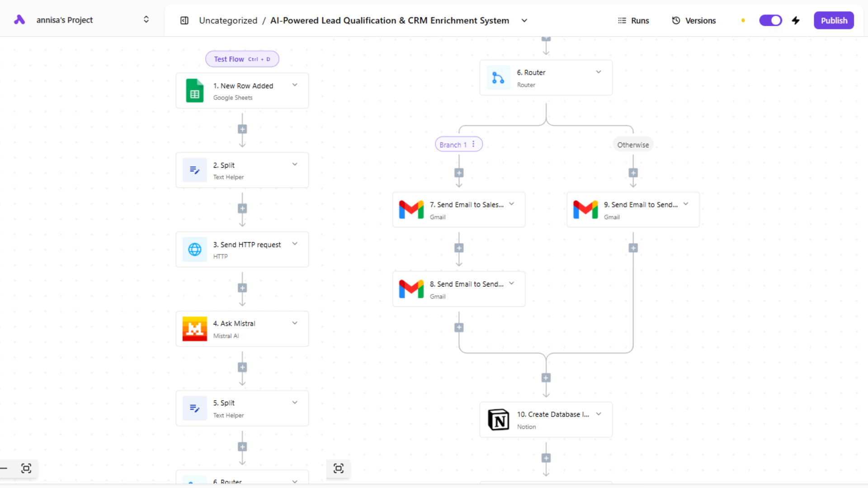This screenshot has height=488, width=868.
Task: Toggle the flow enabled switch
Action: (770, 20)
